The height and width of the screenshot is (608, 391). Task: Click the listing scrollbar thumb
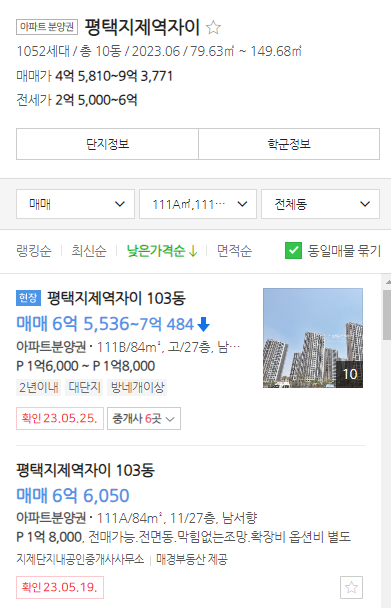387,315
